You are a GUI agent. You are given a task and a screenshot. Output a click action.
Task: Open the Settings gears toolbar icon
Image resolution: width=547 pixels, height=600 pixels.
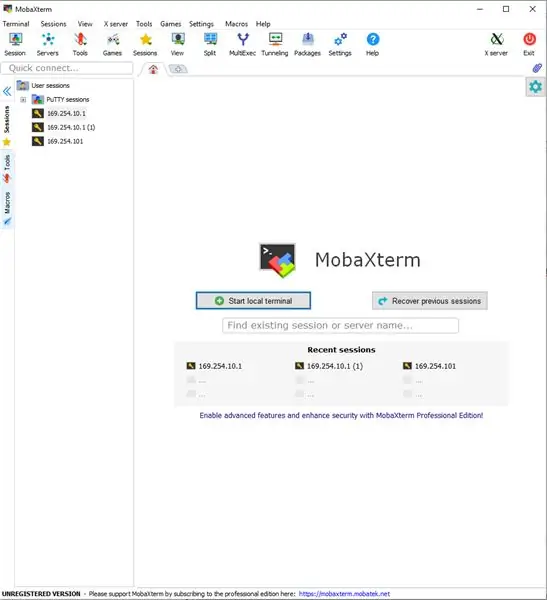click(x=340, y=45)
